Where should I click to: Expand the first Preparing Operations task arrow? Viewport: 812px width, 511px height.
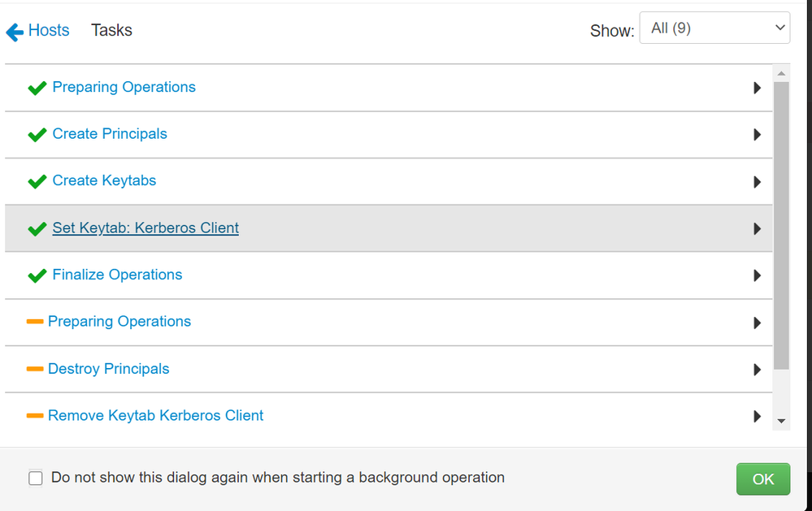[x=757, y=88]
